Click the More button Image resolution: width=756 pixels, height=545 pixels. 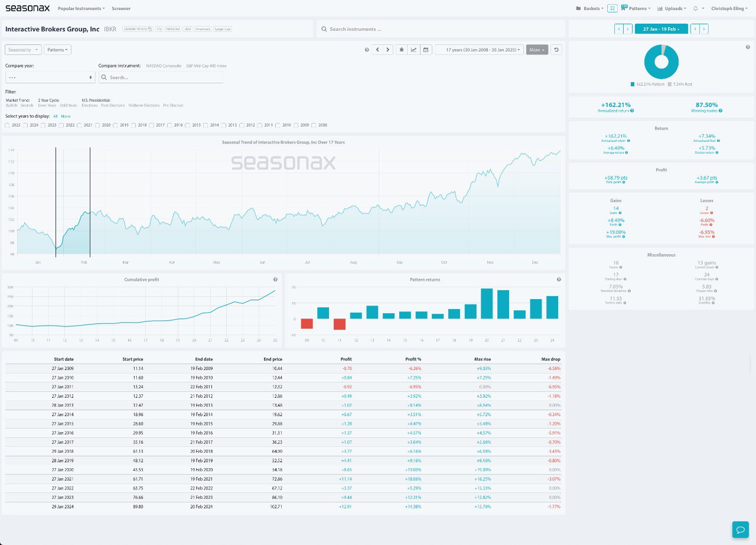tap(537, 50)
